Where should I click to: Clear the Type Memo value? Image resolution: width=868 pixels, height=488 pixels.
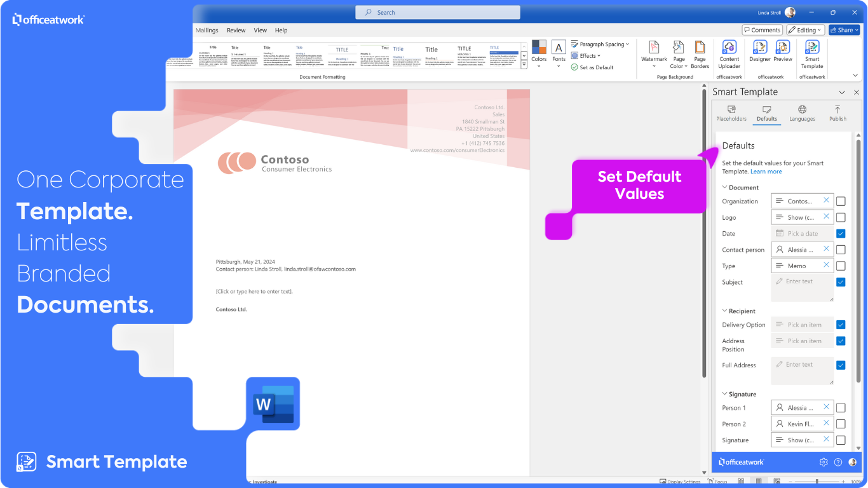coord(826,265)
